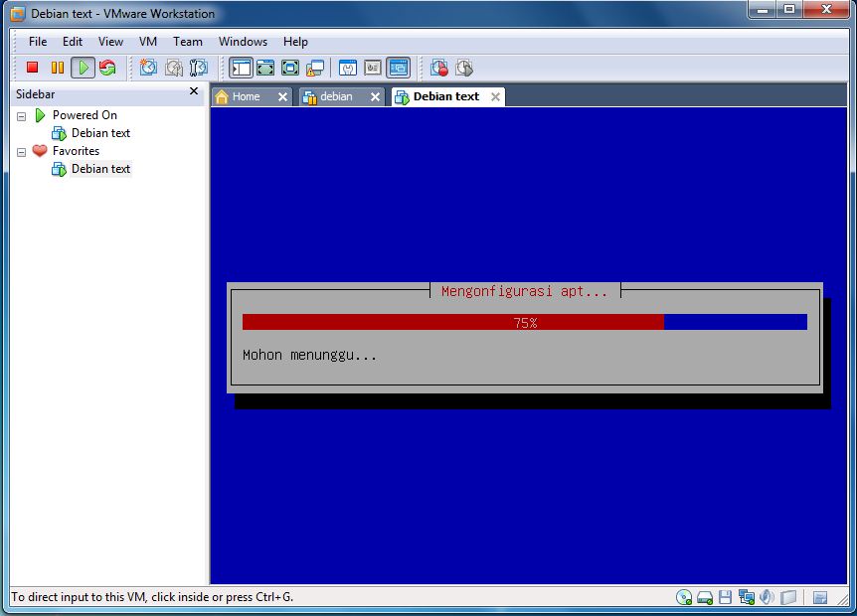Close the Home tab

coord(282,96)
